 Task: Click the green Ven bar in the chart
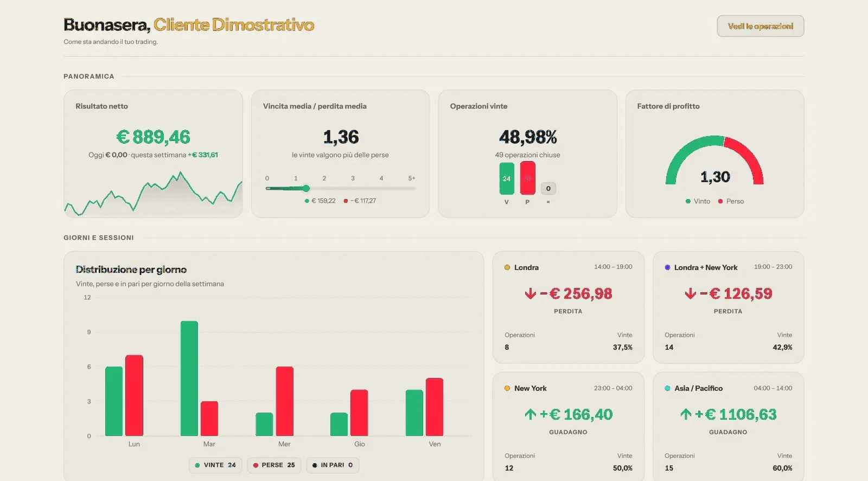(x=414, y=413)
